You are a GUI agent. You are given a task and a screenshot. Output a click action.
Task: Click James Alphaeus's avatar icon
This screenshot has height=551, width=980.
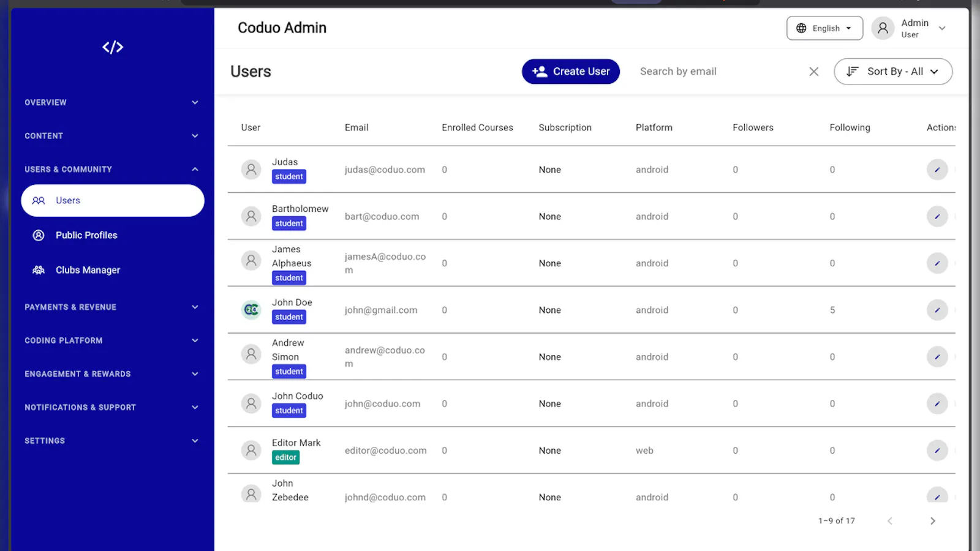(251, 261)
